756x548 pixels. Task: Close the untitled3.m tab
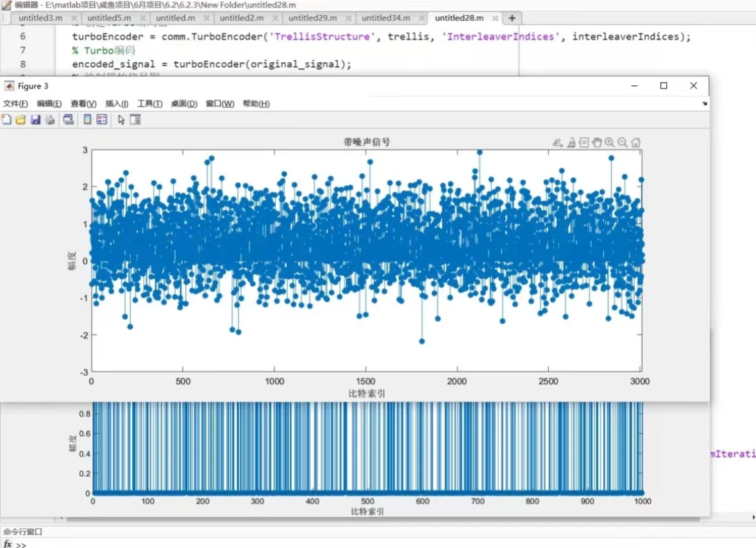pyautogui.click(x=74, y=19)
